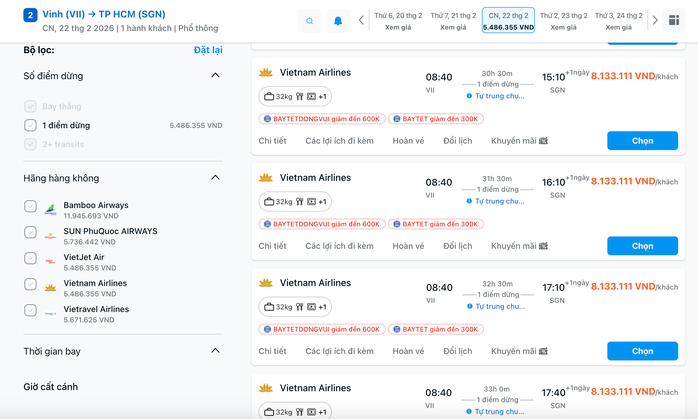Enable the Vietnam Airlines airline filter
Image resolution: width=698 pixels, height=419 pixels.
point(31,288)
